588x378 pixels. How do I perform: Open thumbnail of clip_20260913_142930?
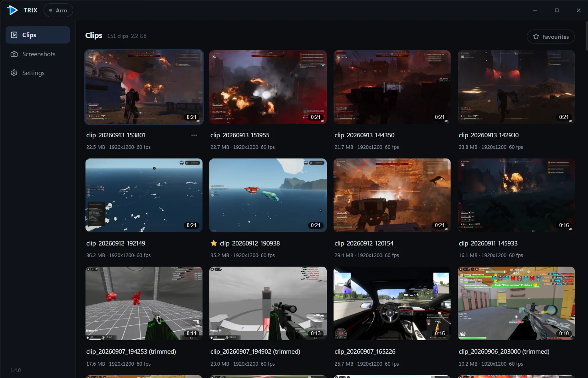pos(516,87)
